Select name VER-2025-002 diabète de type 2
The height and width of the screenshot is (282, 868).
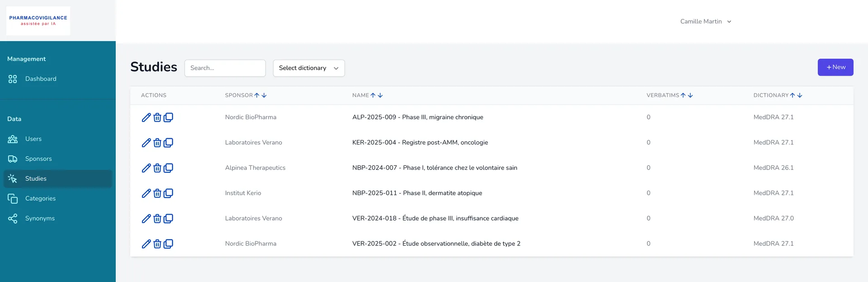coord(436,244)
